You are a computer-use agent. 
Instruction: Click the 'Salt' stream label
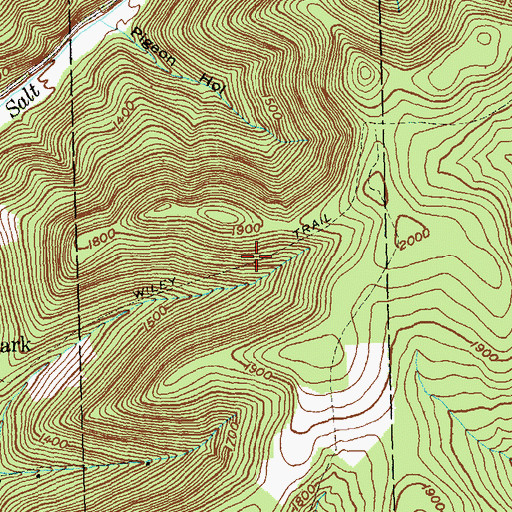point(23,100)
